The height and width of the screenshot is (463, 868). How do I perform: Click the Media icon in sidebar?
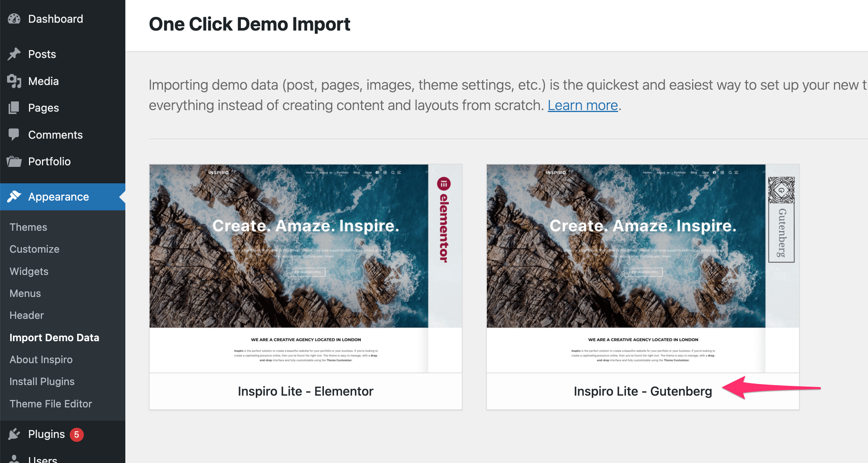14,81
